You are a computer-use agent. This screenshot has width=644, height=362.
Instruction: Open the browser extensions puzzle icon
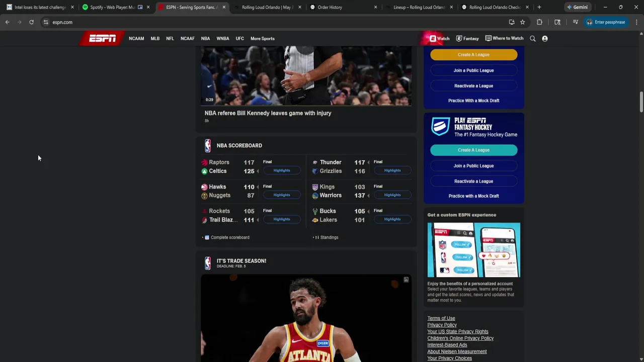(539, 22)
